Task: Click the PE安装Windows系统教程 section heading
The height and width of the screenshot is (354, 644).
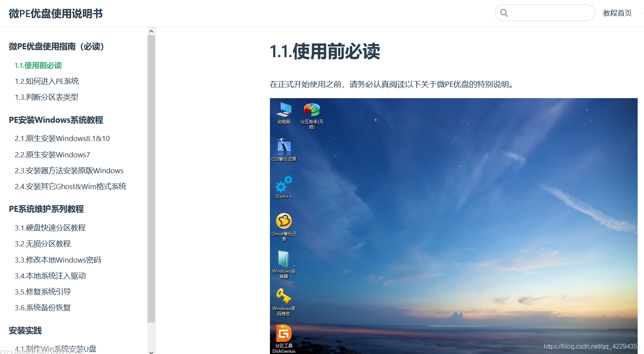Action: (56, 120)
